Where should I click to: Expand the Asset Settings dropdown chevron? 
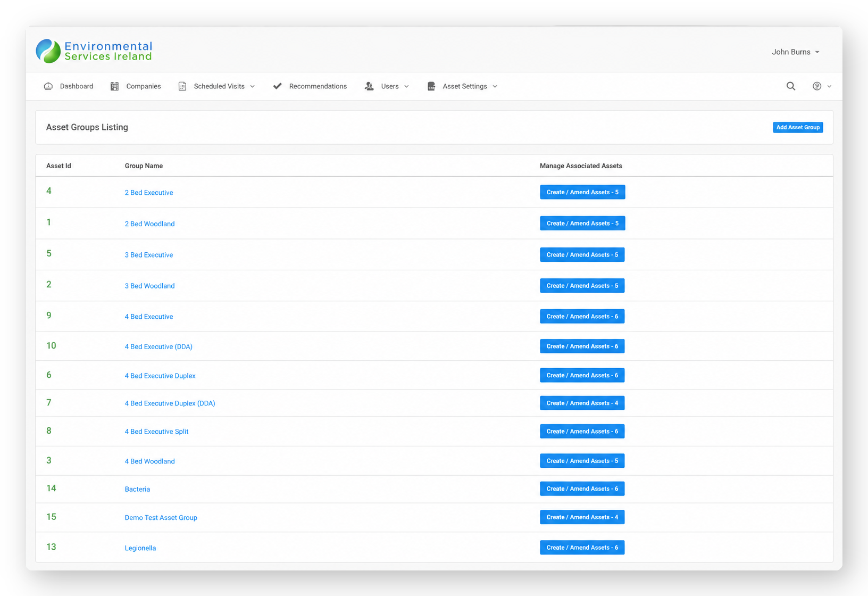(495, 87)
